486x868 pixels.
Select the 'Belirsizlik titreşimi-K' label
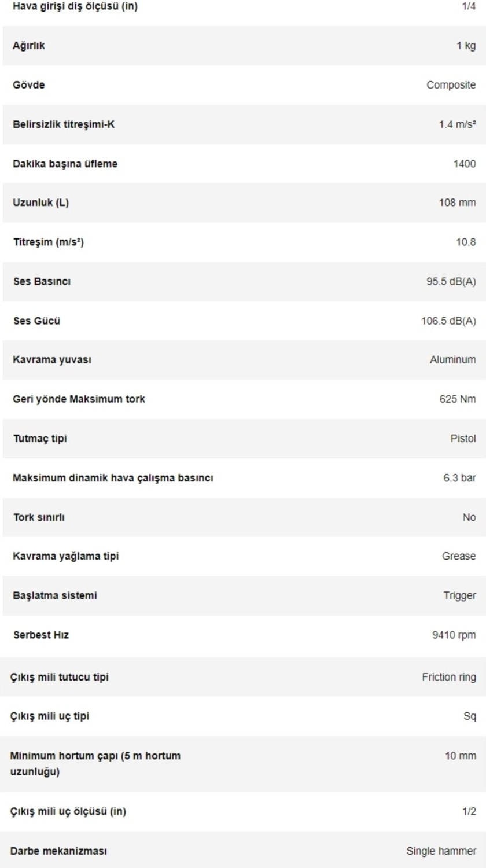coord(64,124)
